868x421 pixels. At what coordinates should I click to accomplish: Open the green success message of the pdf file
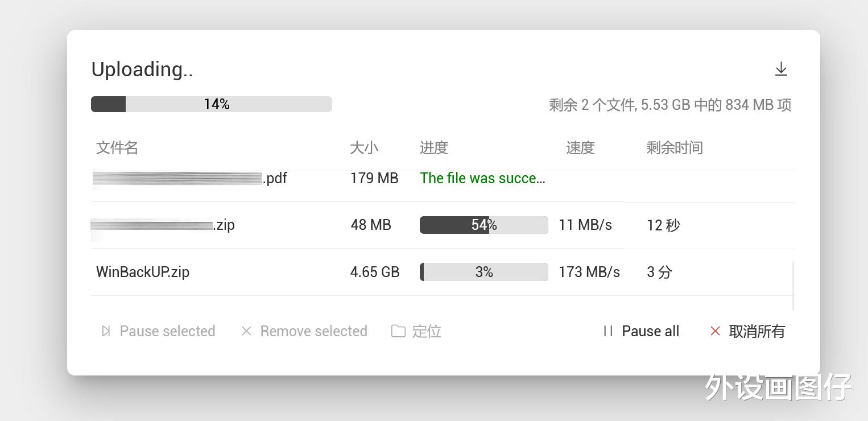[x=482, y=178]
